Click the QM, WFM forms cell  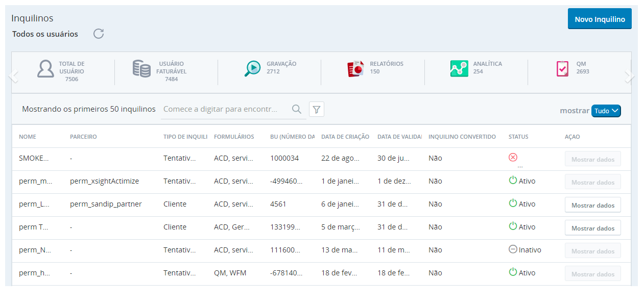click(230, 273)
